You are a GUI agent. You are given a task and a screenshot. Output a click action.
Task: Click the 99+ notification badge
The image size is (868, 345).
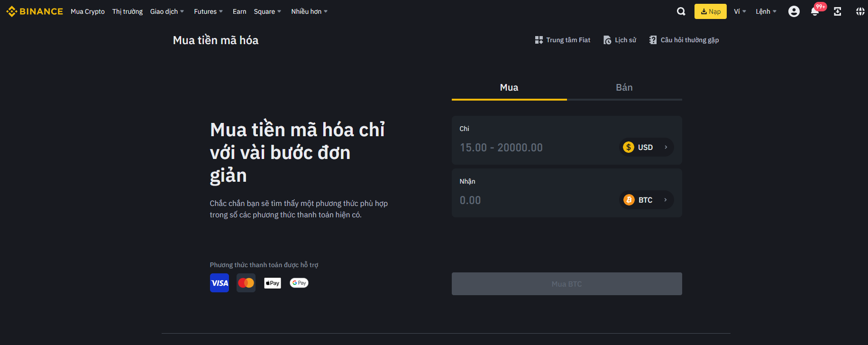pos(821,7)
